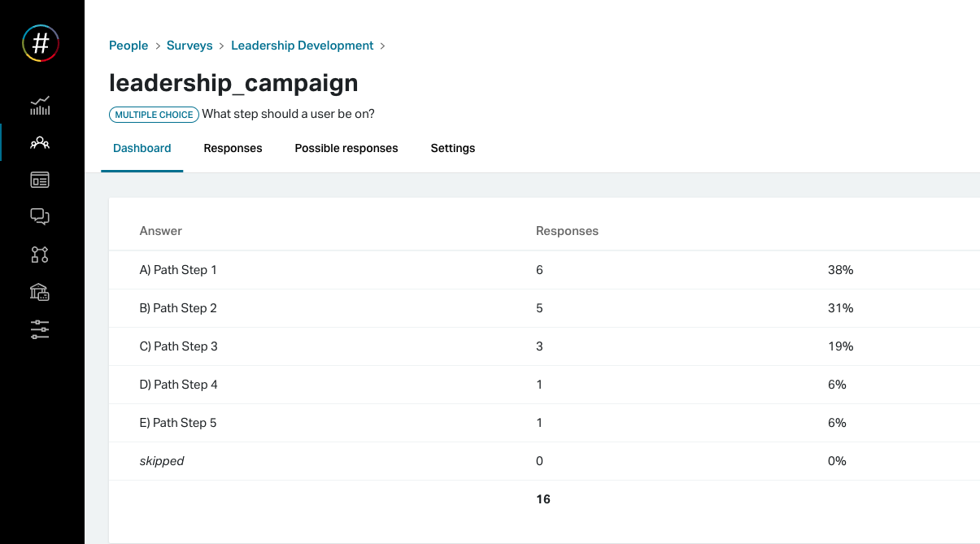
Task: Click the workflow nodes icon in sidebar
Action: 40,255
